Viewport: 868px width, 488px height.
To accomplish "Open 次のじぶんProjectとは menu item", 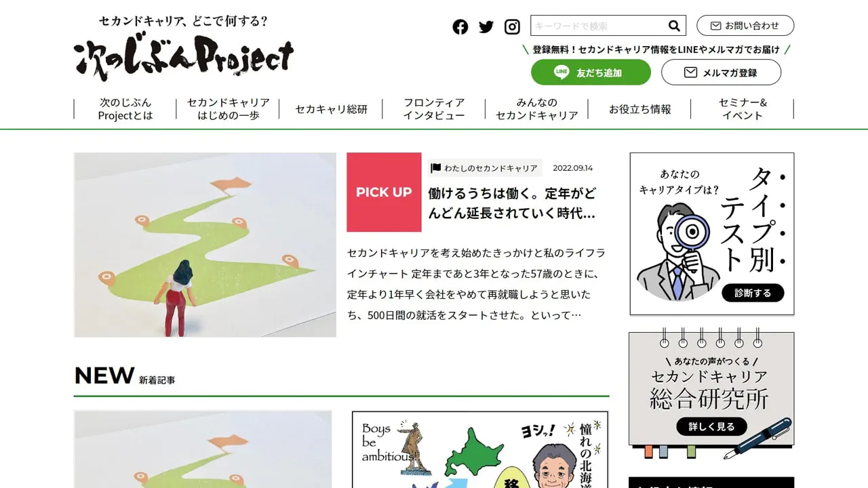I will point(125,109).
